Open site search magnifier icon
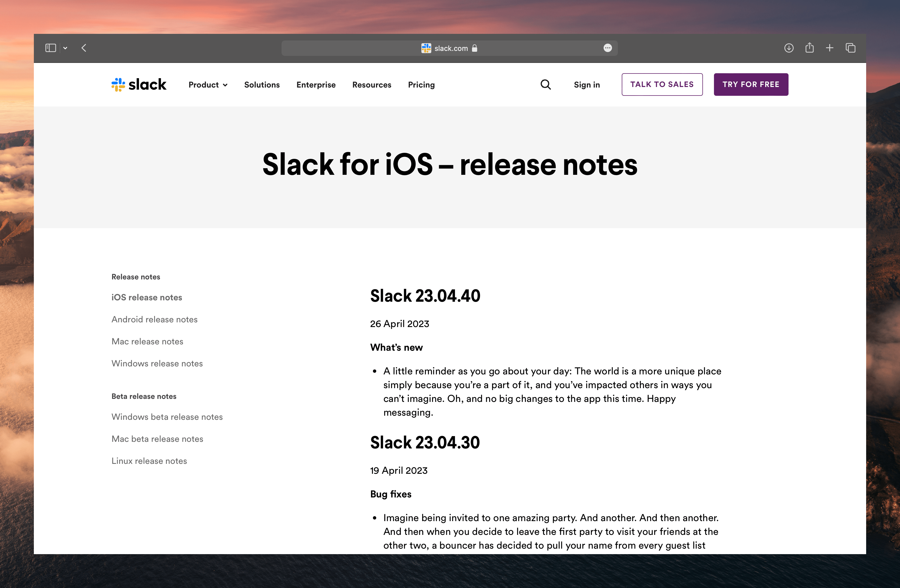900x588 pixels. [x=545, y=84]
